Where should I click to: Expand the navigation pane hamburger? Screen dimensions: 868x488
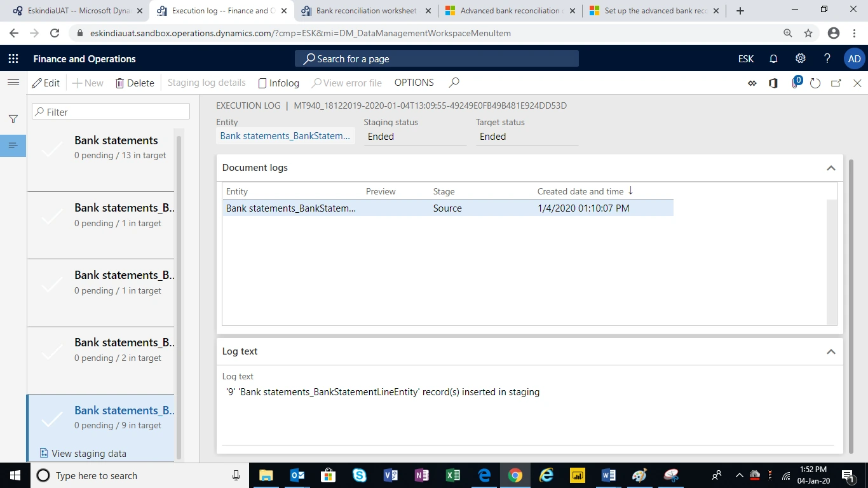13,83
